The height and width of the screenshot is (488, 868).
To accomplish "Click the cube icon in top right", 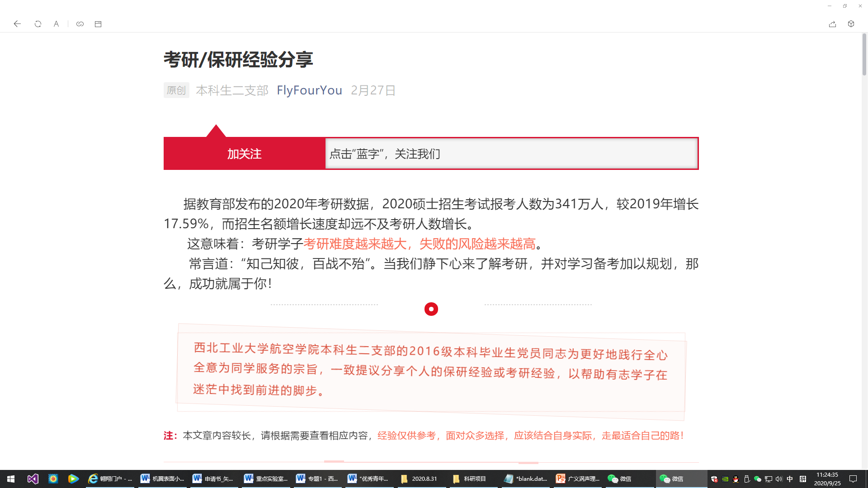I will (851, 24).
